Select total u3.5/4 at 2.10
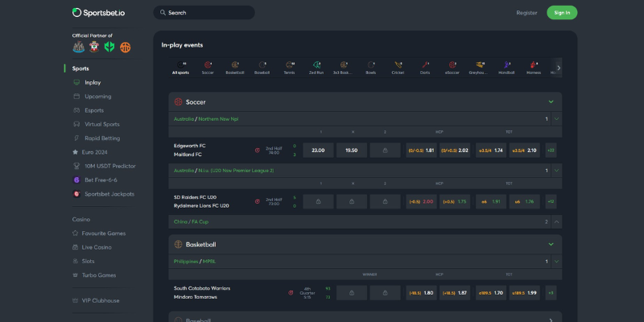Screen dimensions: 644x322 tap(525, 151)
